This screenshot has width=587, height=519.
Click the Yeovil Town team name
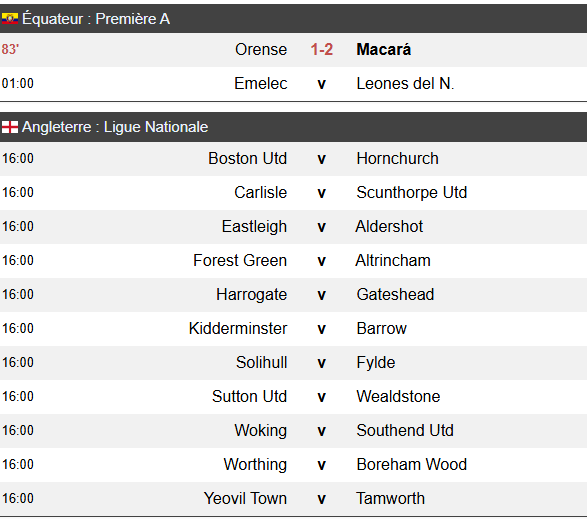click(245, 499)
